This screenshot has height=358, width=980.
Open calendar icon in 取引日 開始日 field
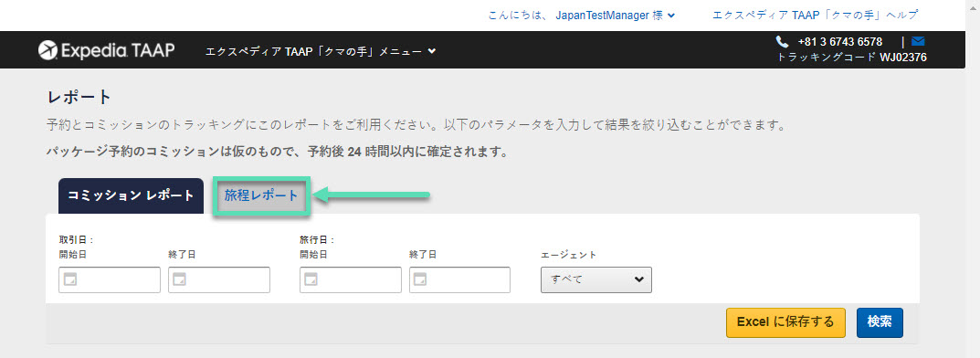(x=70, y=279)
